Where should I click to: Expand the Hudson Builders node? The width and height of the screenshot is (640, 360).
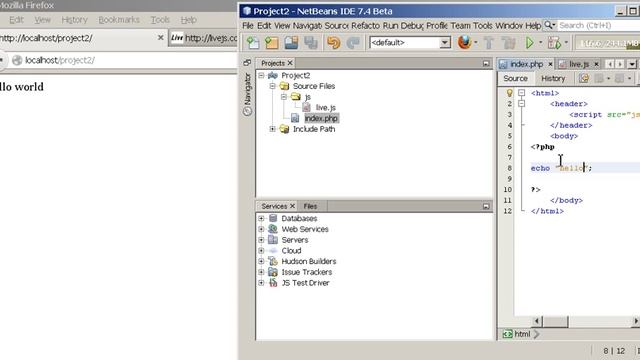pyautogui.click(x=261, y=261)
